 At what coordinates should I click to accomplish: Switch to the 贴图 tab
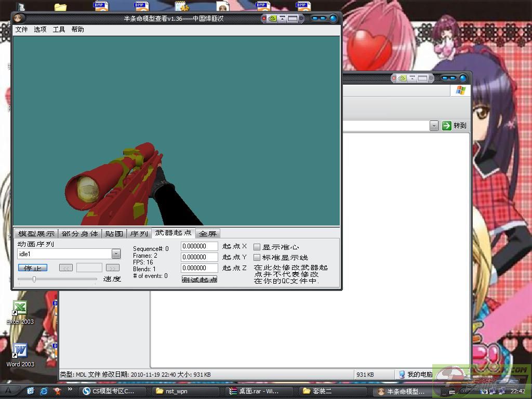(x=114, y=234)
